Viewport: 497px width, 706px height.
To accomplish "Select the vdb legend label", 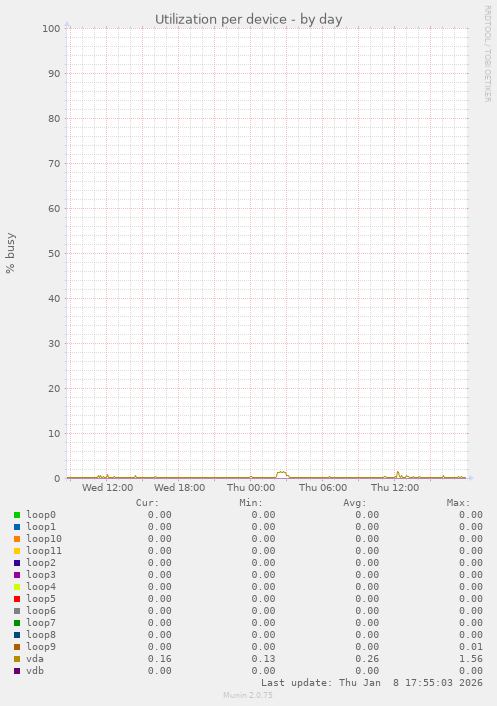I will pyautogui.click(x=35, y=671).
